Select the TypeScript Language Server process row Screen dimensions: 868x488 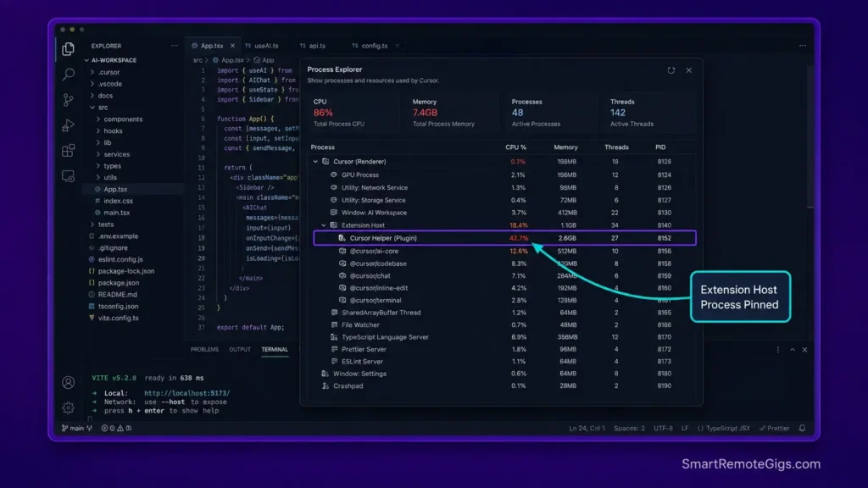pos(504,337)
